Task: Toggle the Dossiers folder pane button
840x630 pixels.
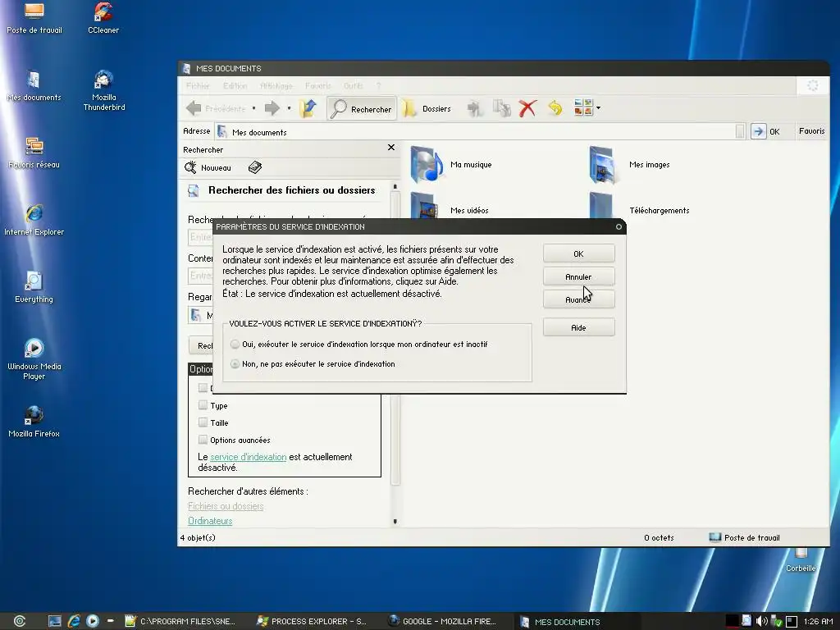Action: tap(427, 109)
